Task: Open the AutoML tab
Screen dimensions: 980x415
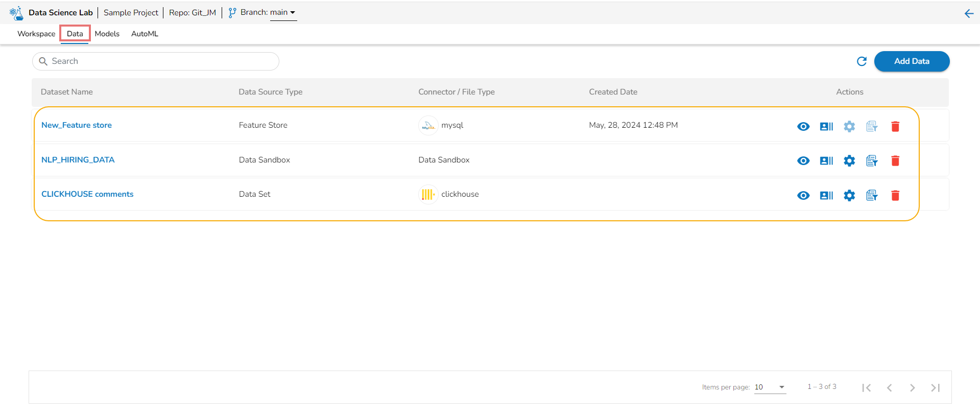Action: (145, 34)
